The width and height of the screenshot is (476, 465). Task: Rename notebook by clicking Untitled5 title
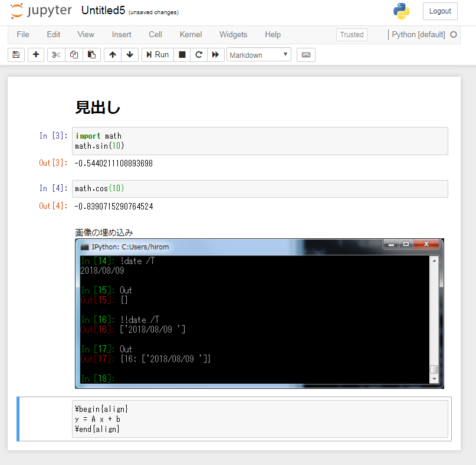click(x=103, y=11)
